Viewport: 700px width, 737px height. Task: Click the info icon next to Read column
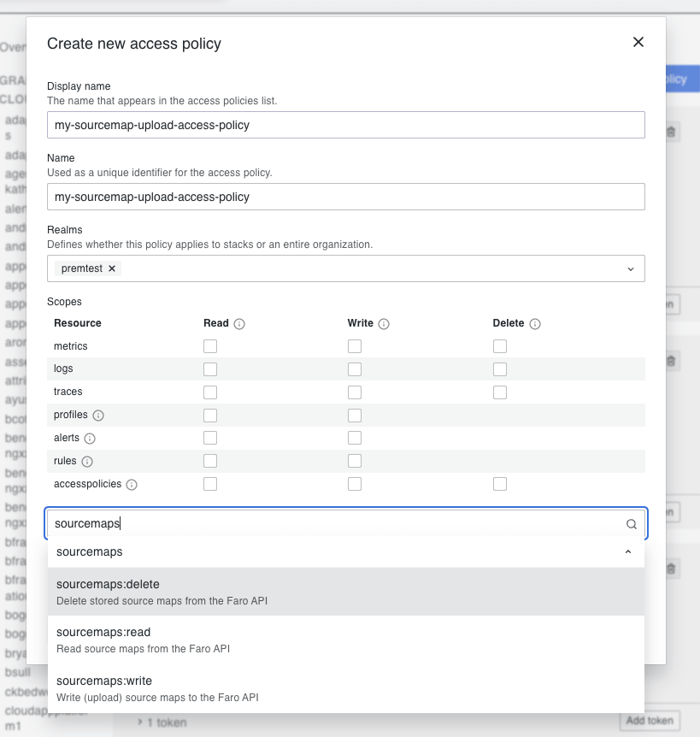(239, 324)
